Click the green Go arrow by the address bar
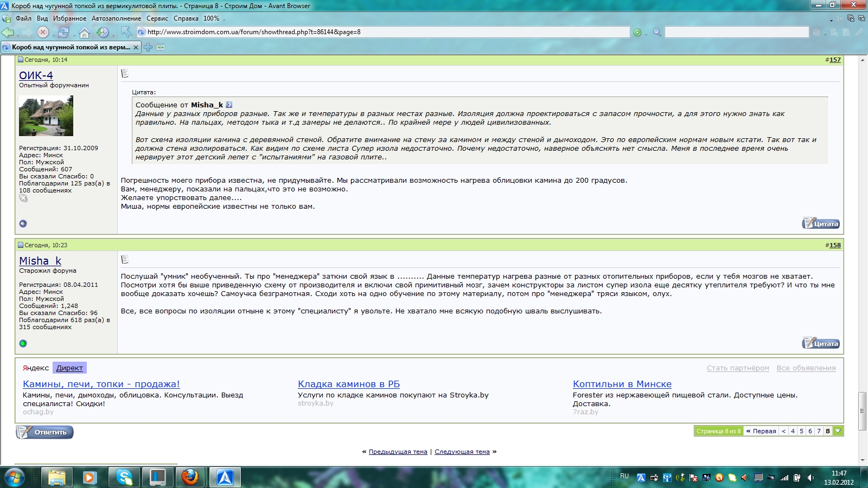 tap(637, 33)
